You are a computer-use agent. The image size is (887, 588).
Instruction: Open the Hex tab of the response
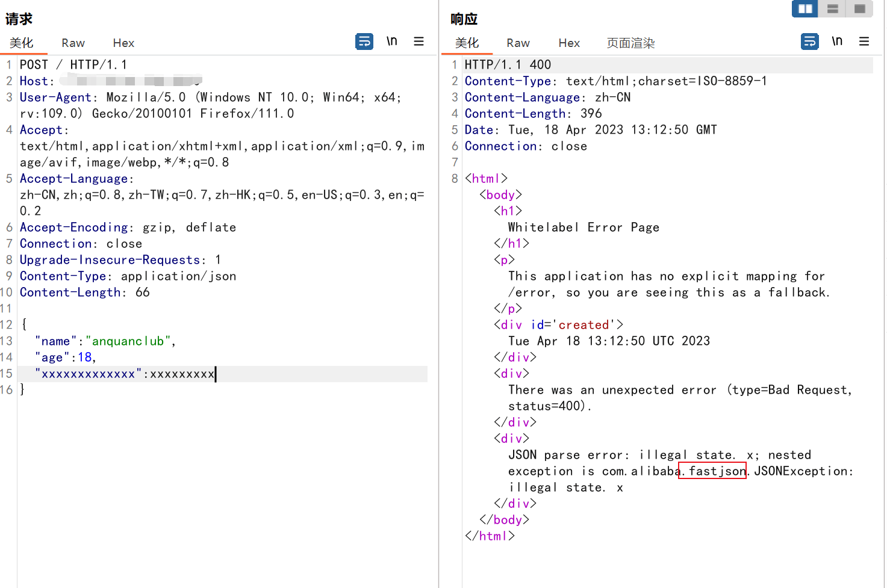pos(569,43)
